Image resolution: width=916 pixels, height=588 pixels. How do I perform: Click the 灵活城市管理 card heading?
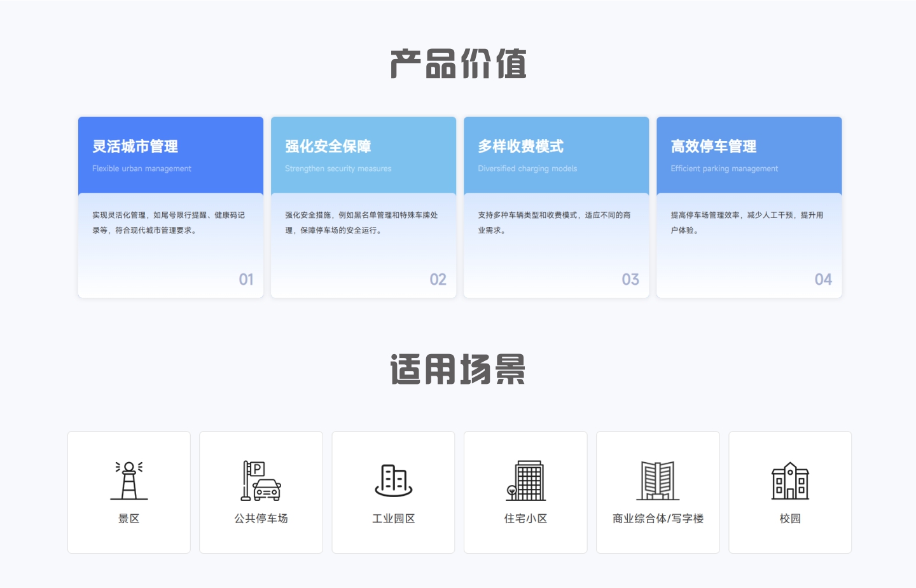[135, 147]
